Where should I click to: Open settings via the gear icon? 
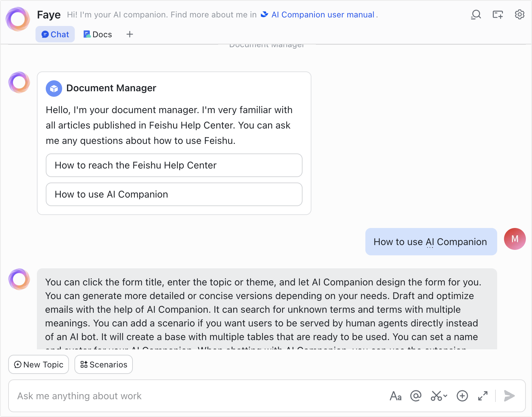coord(519,15)
